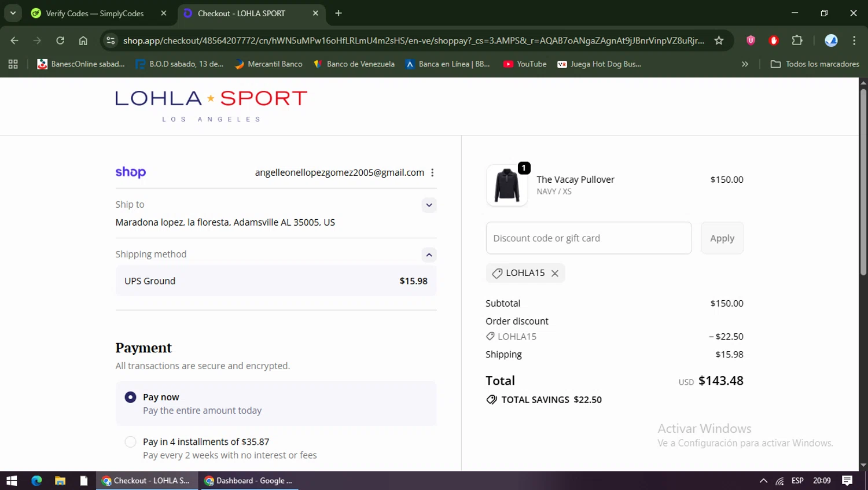The height and width of the screenshot is (490, 868).
Task: Open the tab search dropdown
Action: point(13,13)
